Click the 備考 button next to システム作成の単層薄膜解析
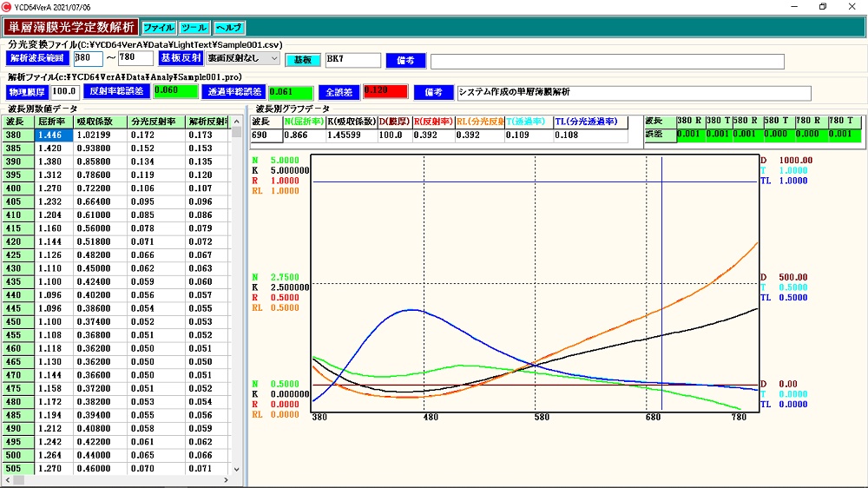The width and height of the screenshot is (868, 488). 434,91
